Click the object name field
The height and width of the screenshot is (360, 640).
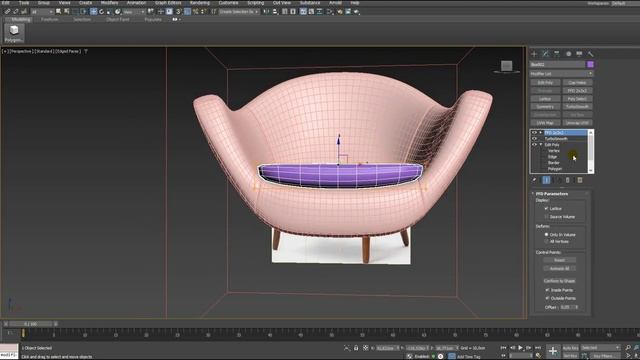click(x=557, y=64)
